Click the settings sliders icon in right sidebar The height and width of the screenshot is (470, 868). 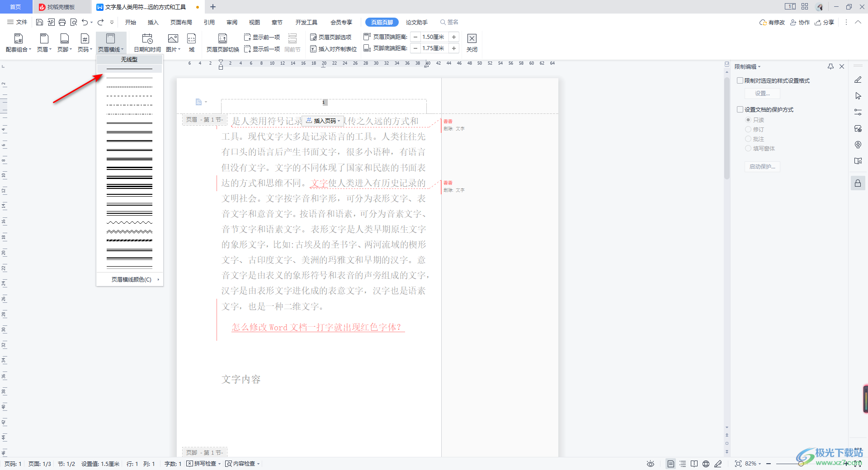pos(858,112)
